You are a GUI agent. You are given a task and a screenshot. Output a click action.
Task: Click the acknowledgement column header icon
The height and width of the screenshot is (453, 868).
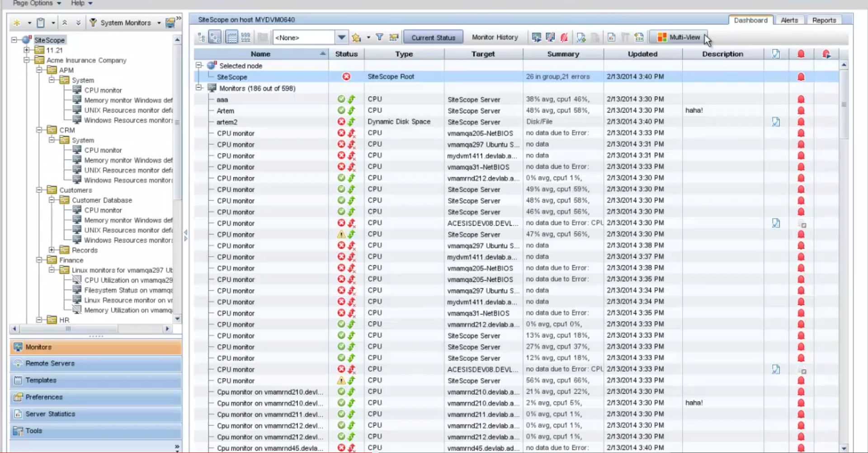tap(776, 54)
